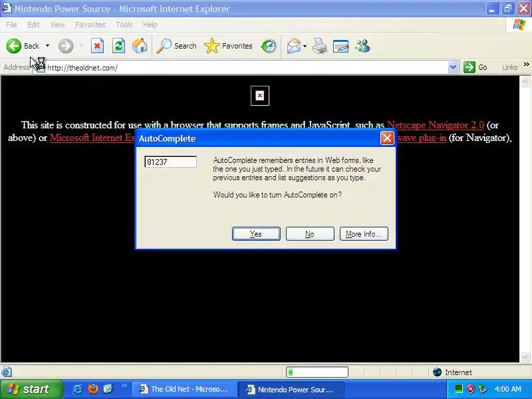This screenshot has height=399, width=532.
Task: Open the View menu
Action: (x=57, y=25)
